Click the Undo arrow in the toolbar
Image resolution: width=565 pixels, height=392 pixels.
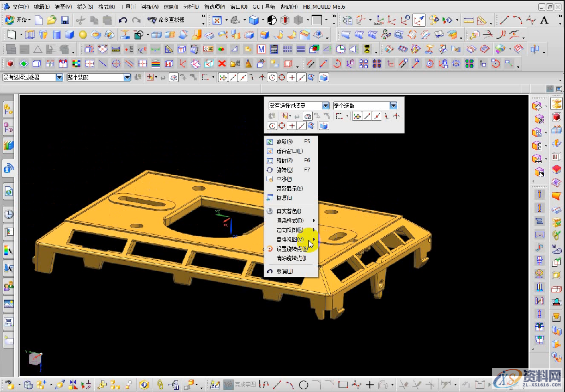[123, 20]
